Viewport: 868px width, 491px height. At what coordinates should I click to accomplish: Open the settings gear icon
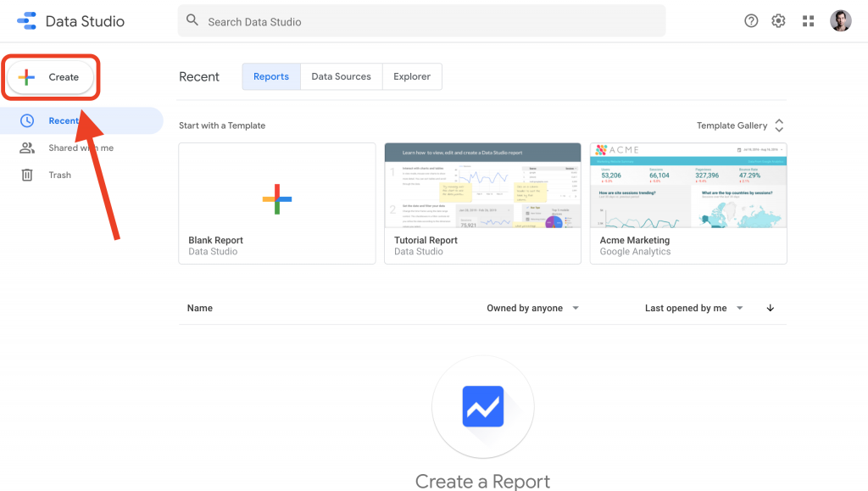pyautogui.click(x=778, y=21)
